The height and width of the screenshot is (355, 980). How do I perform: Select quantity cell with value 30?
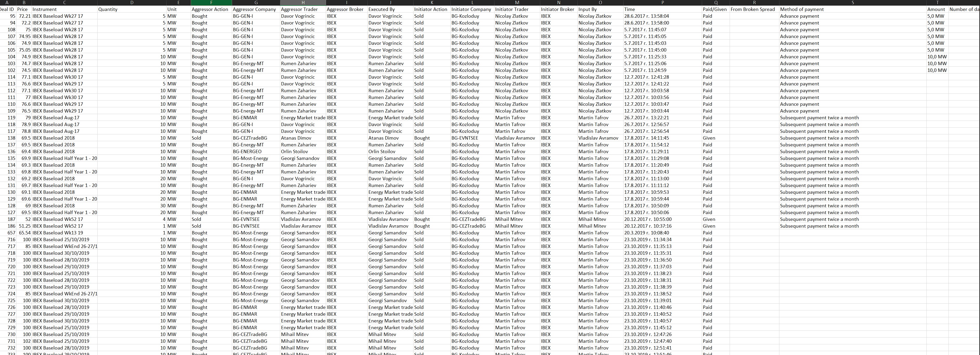click(x=132, y=206)
